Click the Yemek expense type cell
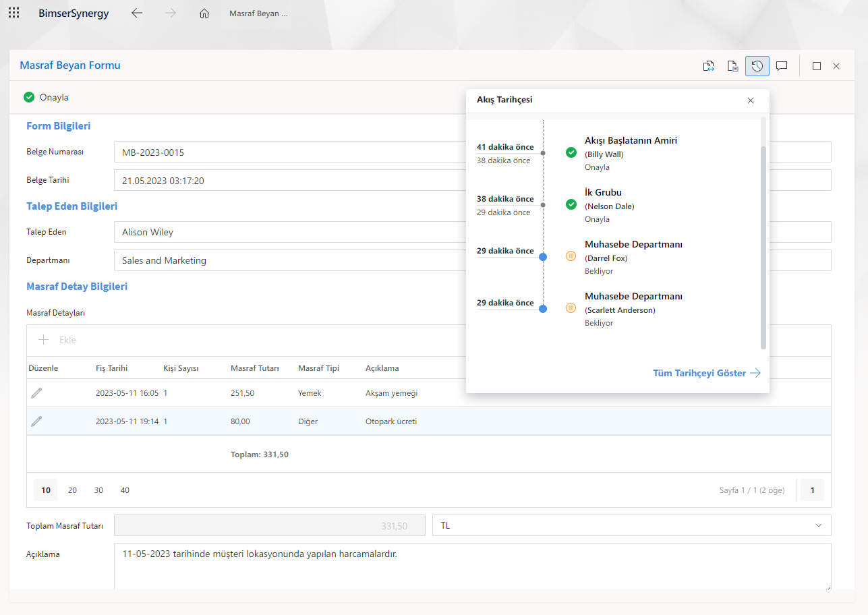 (310, 393)
